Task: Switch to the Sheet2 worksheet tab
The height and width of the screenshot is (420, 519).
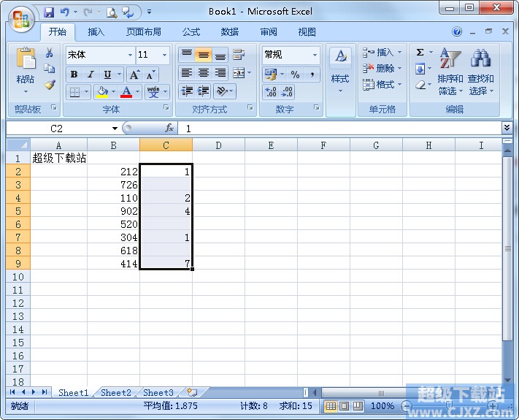Action: (x=116, y=392)
